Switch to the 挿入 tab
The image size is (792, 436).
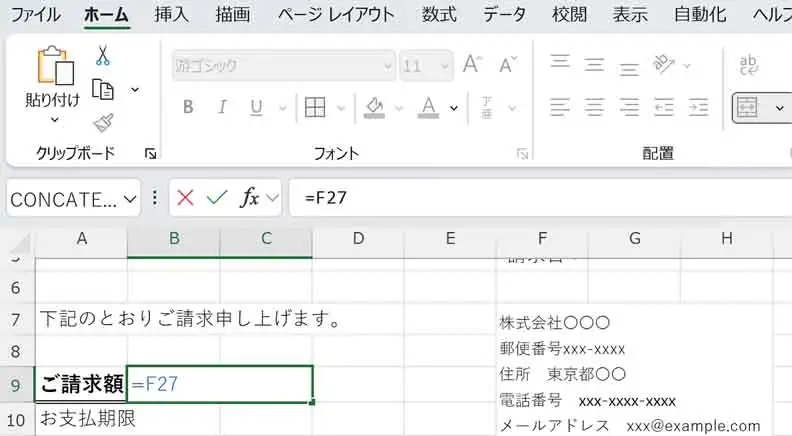(x=171, y=15)
